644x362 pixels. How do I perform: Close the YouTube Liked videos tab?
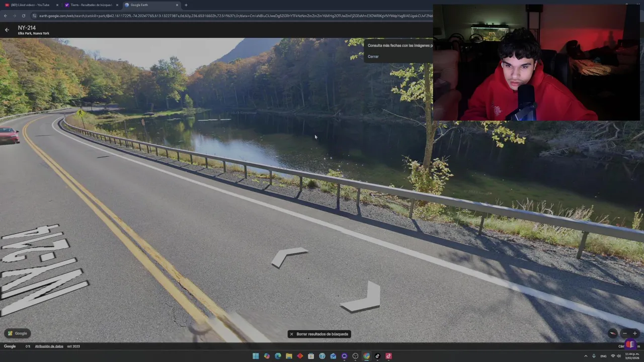tap(57, 5)
